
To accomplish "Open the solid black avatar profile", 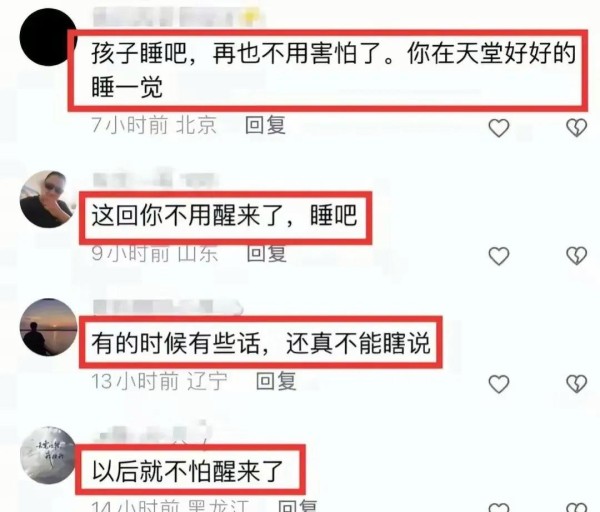I will (x=48, y=37).
